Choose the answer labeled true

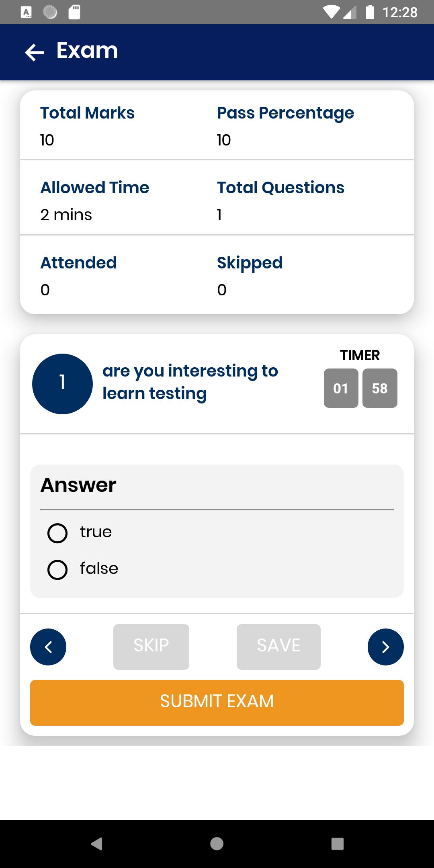[96, 532]
